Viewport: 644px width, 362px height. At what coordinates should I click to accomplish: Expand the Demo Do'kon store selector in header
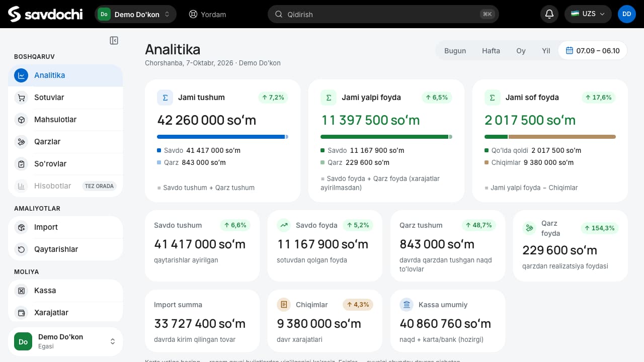coord(136,14)
